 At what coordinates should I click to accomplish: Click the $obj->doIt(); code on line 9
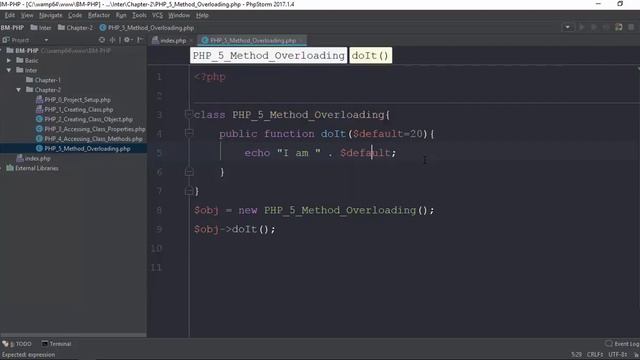235,229
